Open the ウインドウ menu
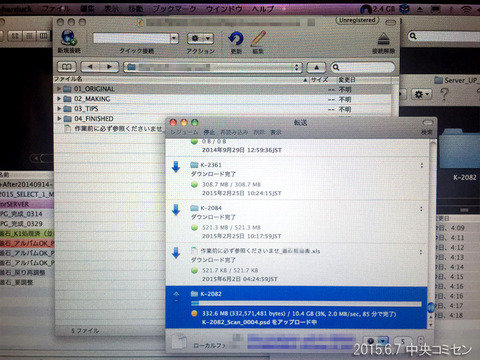 [x=224, y=9]
